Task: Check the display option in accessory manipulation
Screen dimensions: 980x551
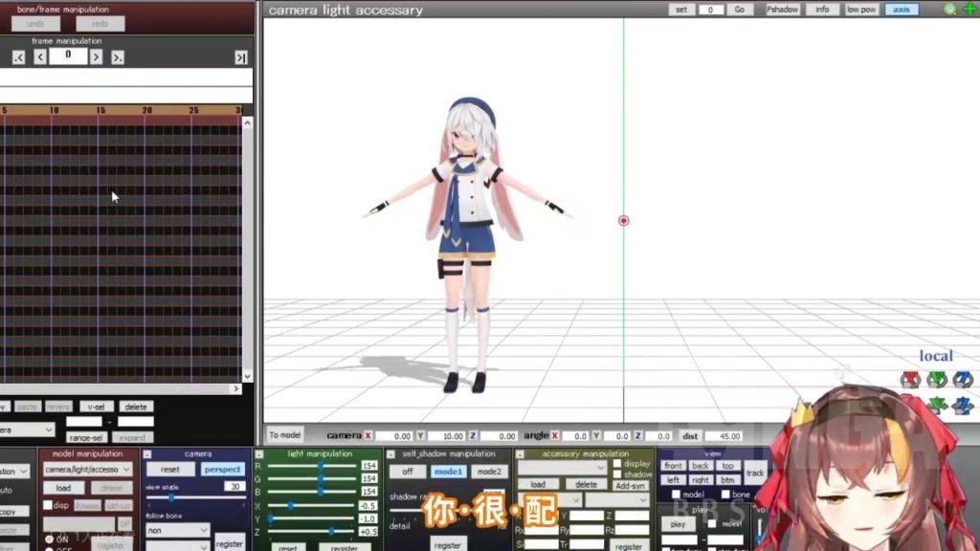Action: (617, 464)
